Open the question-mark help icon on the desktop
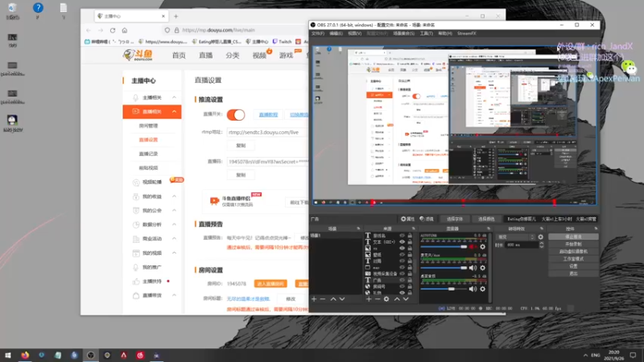Image resolution: width=644 pixels, height=362 pixels. click(38, 8)
